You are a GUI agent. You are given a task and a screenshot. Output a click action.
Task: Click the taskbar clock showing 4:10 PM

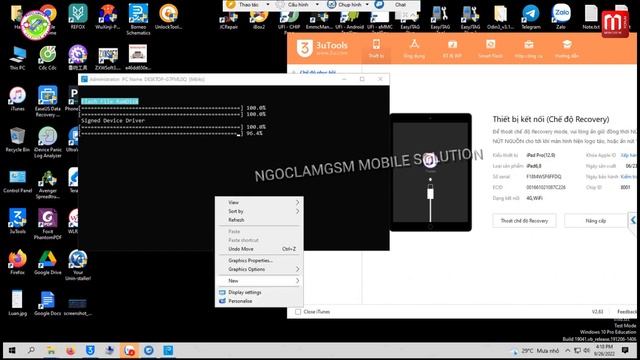tap(604, 350)
